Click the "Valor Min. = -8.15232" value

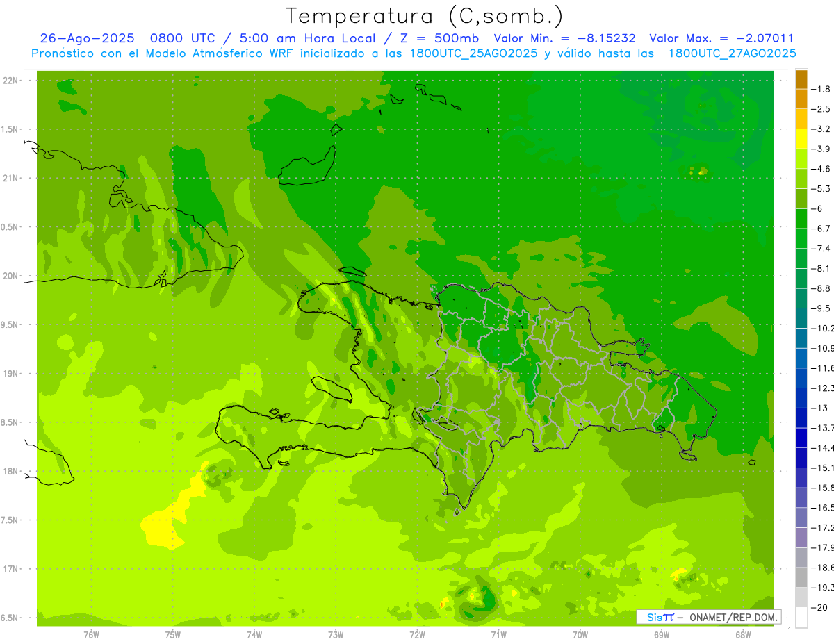point(564,39)
